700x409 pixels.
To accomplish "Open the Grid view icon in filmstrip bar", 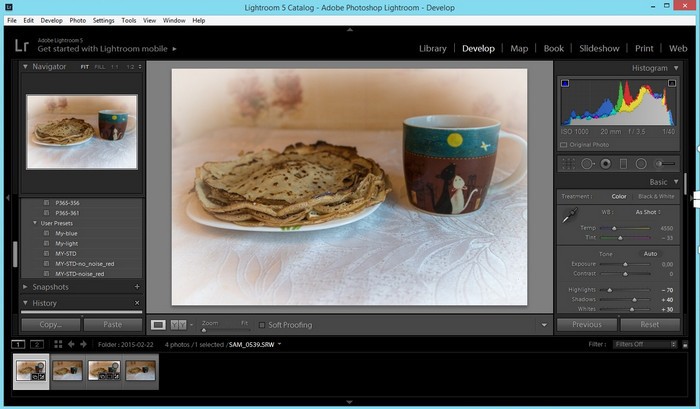I will pyautogui.click(x=58, y=344).
